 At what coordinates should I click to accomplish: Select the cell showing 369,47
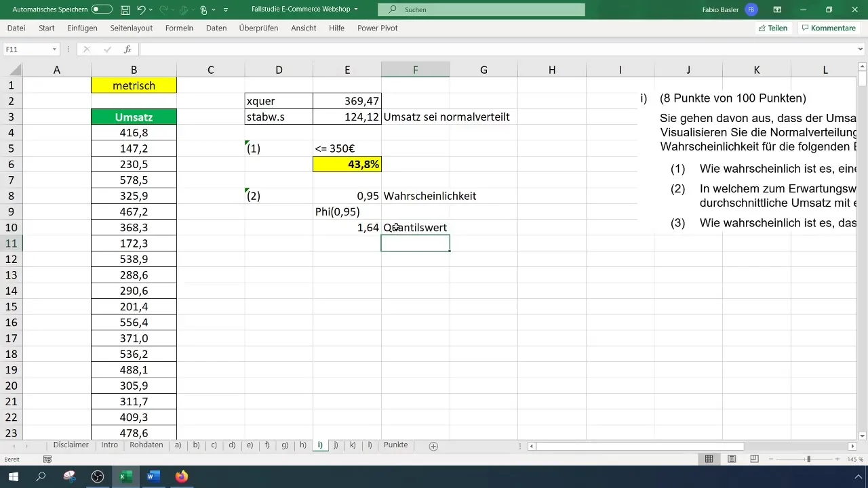coord(347,101)
